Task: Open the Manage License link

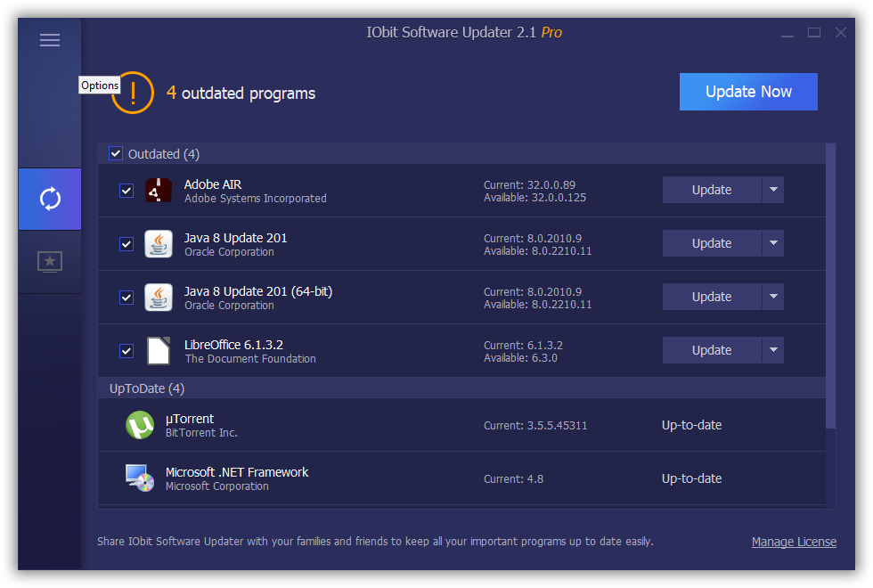Action: pos(794,542)
